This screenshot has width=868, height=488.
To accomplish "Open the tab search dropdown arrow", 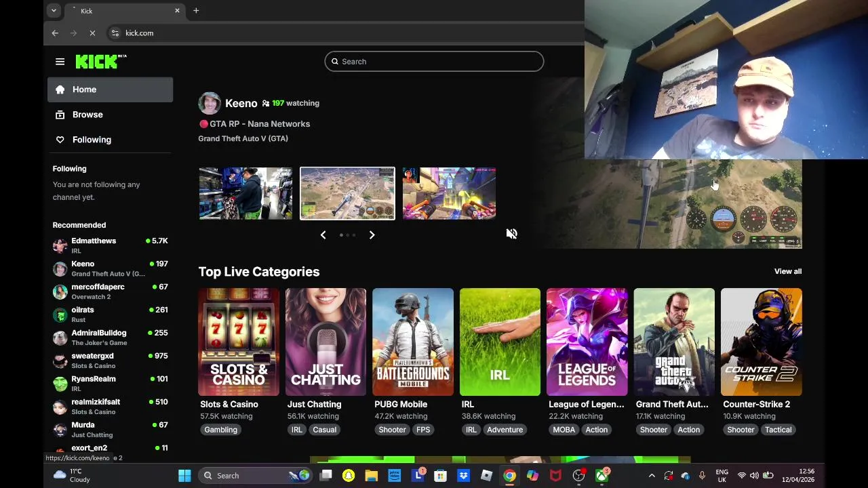I will [x=54, y=10].
